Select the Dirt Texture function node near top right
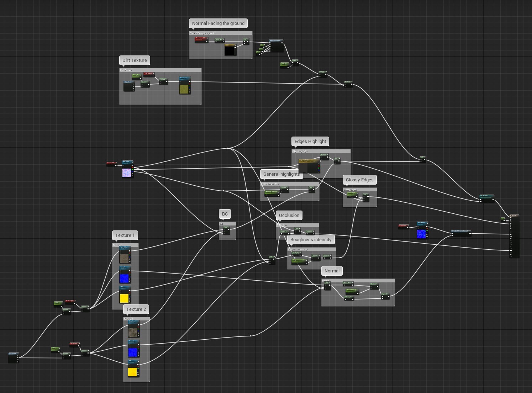The width and height of the screenshot is (532, 393). pos(487,196)
